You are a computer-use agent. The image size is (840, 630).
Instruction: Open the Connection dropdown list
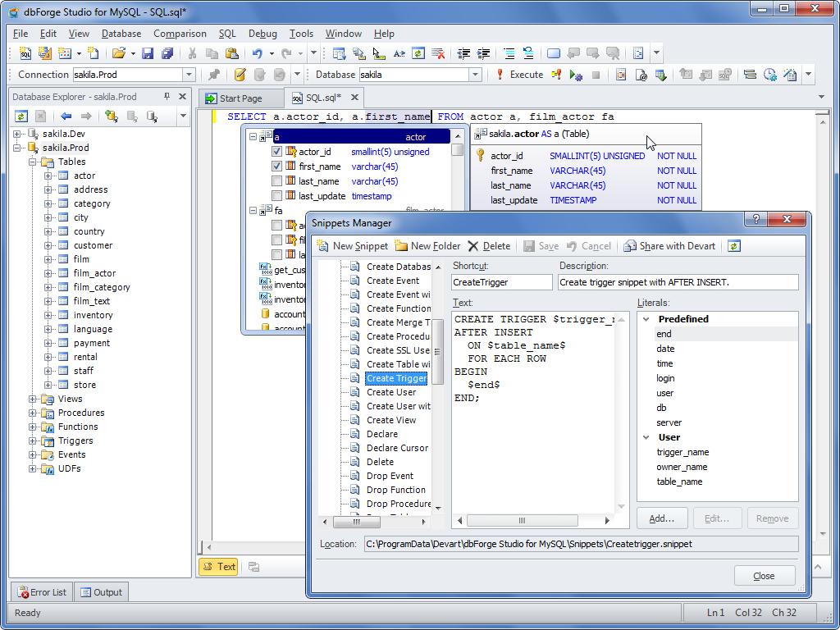click(188, 75)
